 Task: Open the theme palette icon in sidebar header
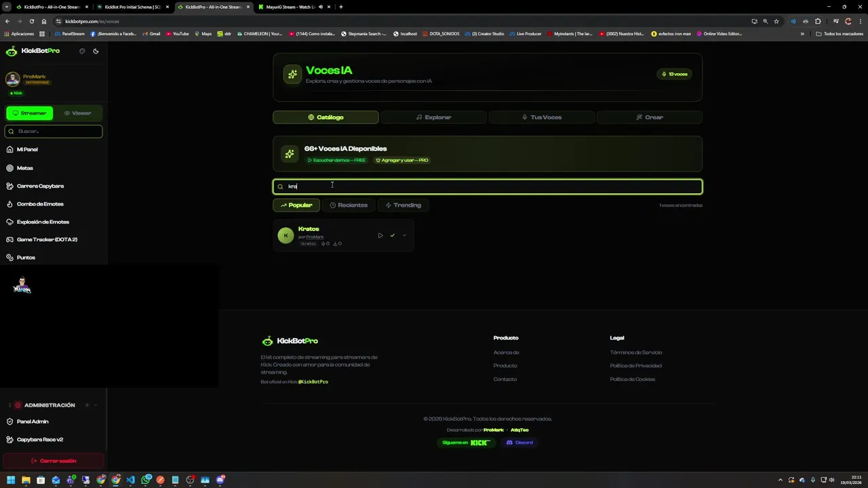(x=82, y=51)
